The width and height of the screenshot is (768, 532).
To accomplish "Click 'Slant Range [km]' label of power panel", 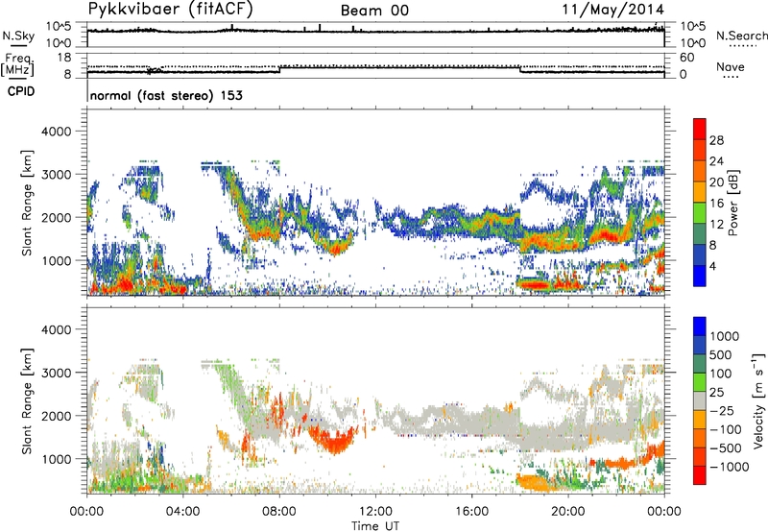I will [27, 204].
